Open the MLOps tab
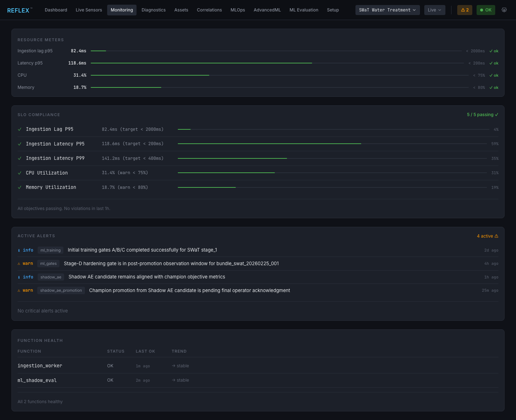The height and width of the screenshot is (420, 516). coord(238,10)
